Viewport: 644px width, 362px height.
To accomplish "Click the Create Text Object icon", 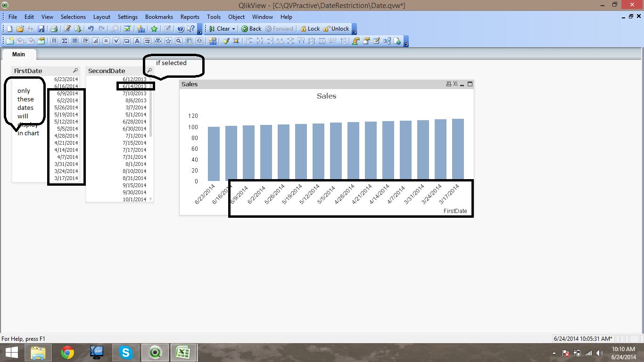I will [x=137, y=41].
